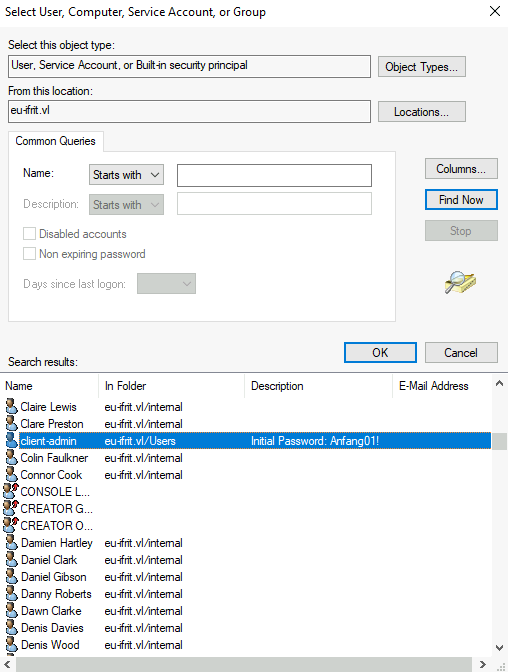
Task: Click the horizontal scrollbar right arrow
Action: pyautogui.click(x=483, y=664)
